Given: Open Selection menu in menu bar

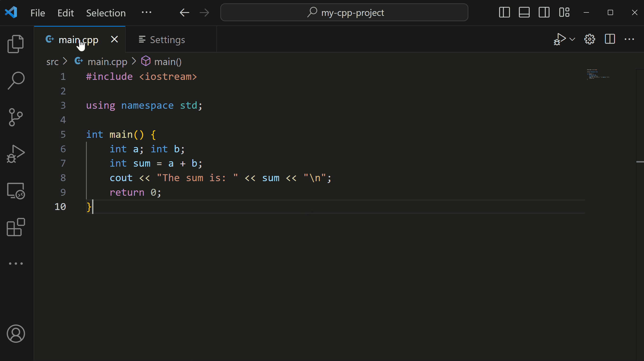Looking at the screenshot, I should pos(106,13).
